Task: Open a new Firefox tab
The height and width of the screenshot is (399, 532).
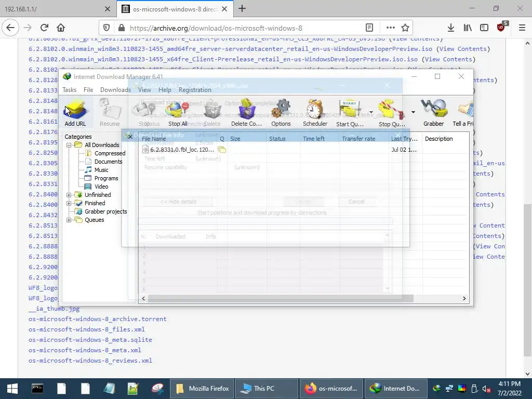Action: 242,9
